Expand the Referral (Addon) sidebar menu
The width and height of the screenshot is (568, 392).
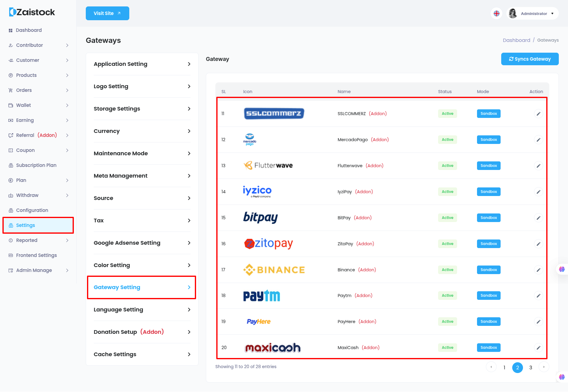tap(38, 135)
